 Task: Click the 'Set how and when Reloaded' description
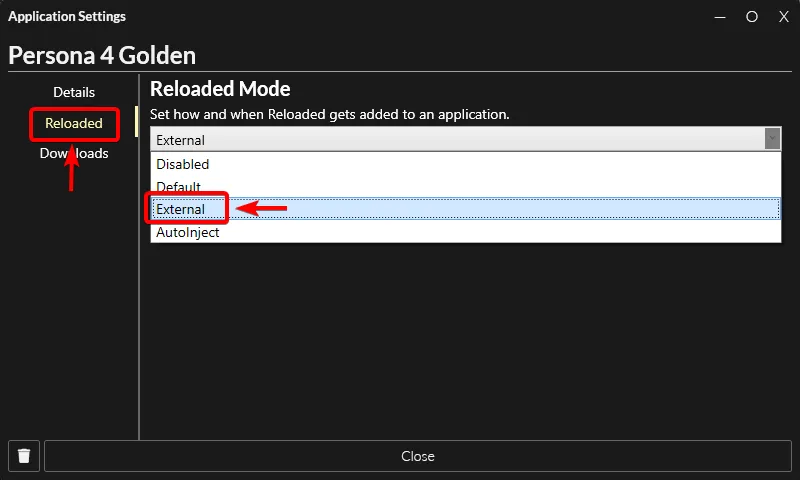pyautogui.click(x=330, y=114)
